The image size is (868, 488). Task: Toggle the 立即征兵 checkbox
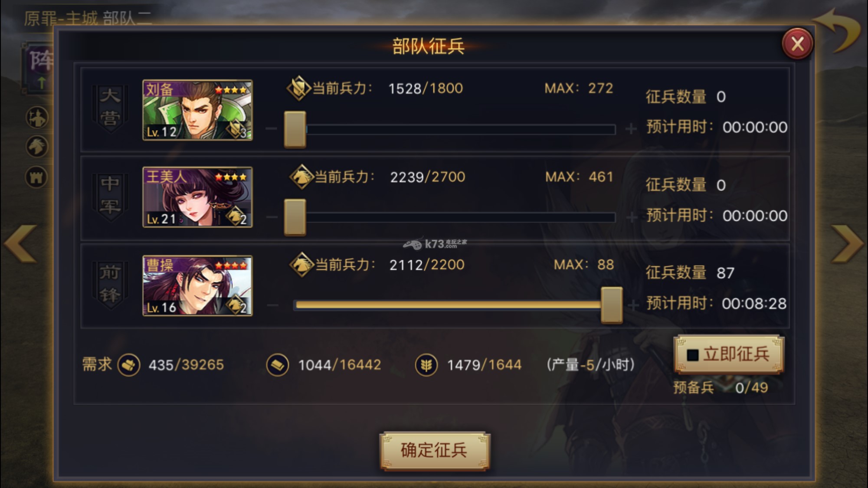click(x=693, y=355)
